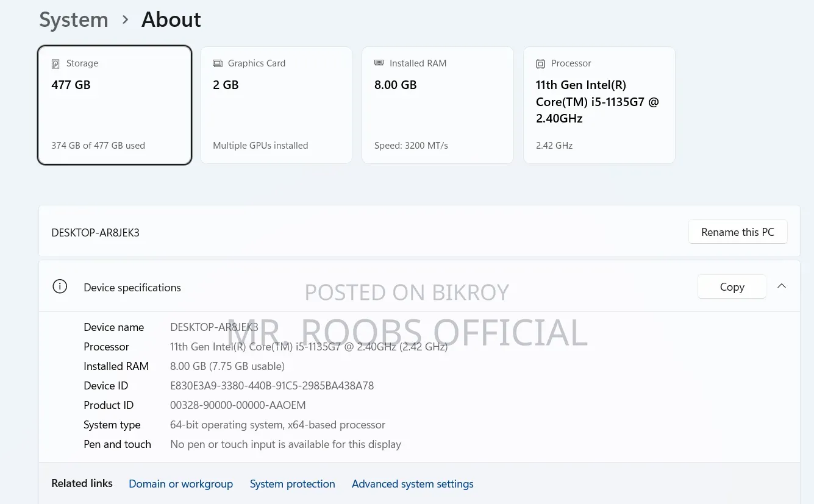Viewport: 814px width, 504px height.
Task: Select Product ID value 00328-90000-00000-AAOEM
Action: [x=238, y=405]
